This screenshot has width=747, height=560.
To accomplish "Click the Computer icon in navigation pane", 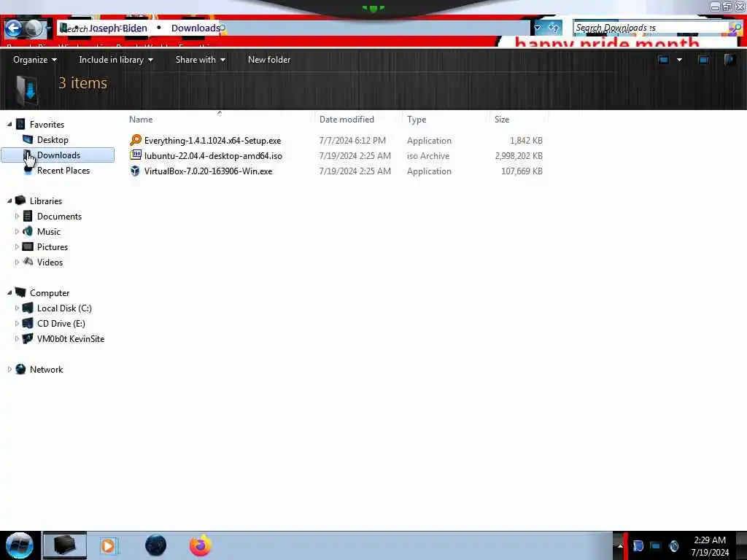I will coord(20,292).
